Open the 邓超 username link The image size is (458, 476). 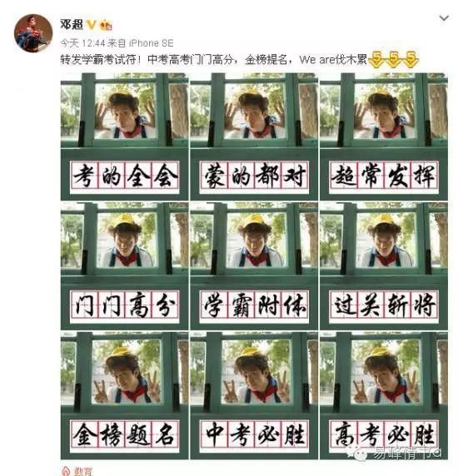click(x=72, y=24)
